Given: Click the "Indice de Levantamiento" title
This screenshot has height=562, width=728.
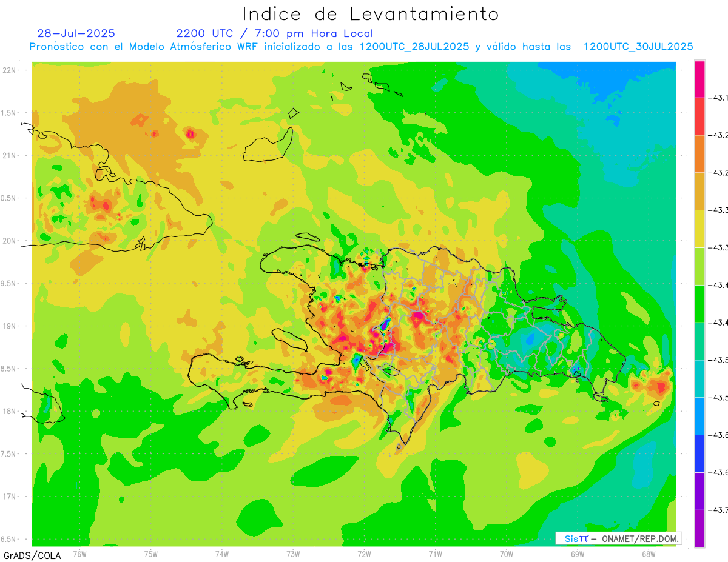Looking at the screenshot, I should coord(371,14).
